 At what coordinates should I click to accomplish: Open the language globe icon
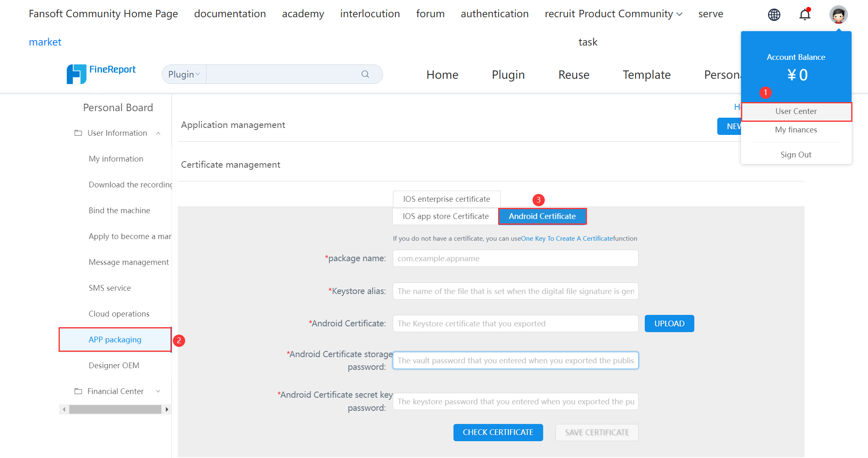[774, 15]
